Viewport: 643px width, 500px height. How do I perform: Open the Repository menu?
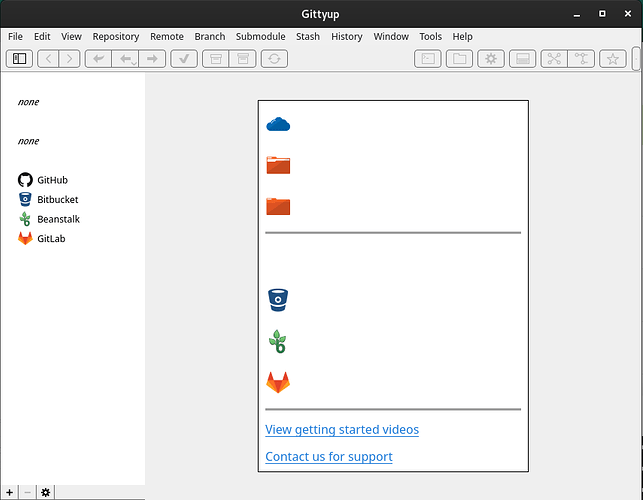tap(116, 37)
